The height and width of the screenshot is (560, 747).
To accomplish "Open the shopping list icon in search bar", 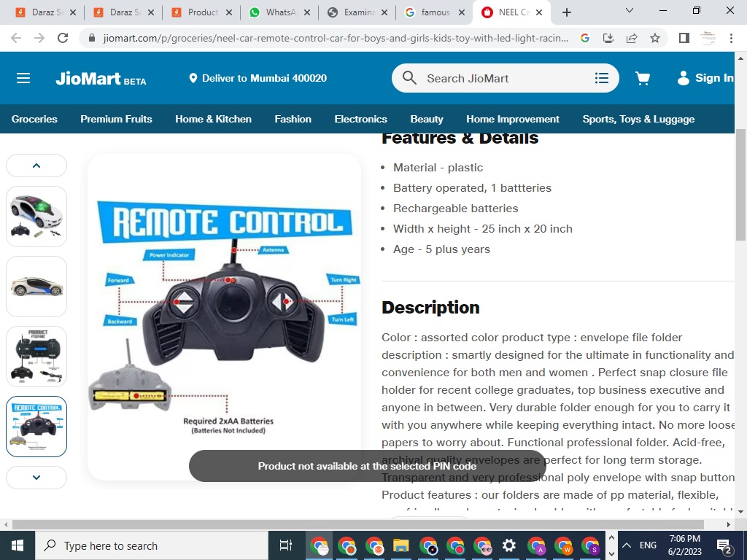I will pyautogui.click(x=602, y=78).
